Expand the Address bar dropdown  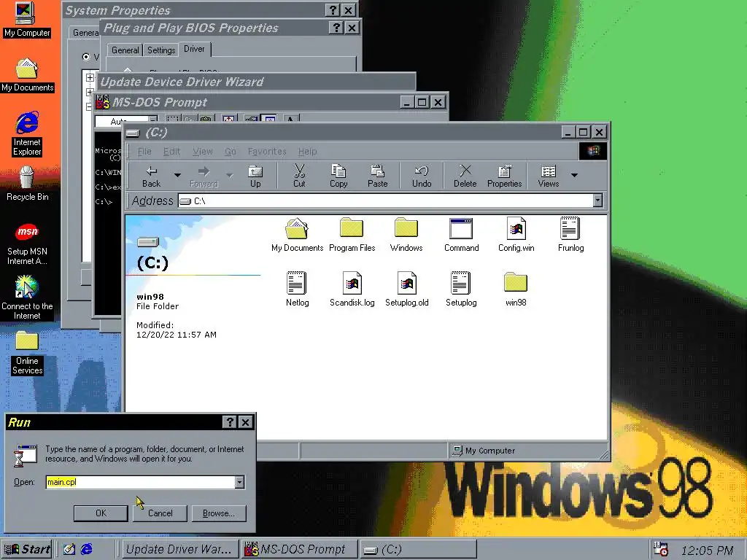point(598,201)
